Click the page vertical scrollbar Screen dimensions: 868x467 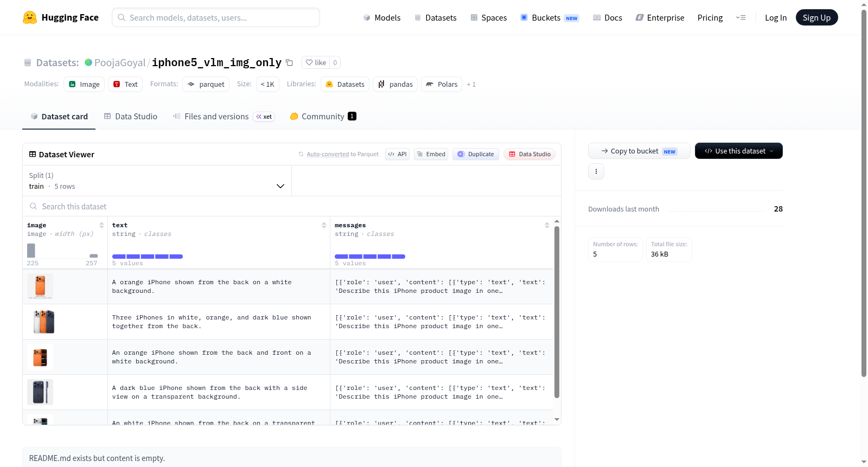pyautogui.click(x=864, y=193)
